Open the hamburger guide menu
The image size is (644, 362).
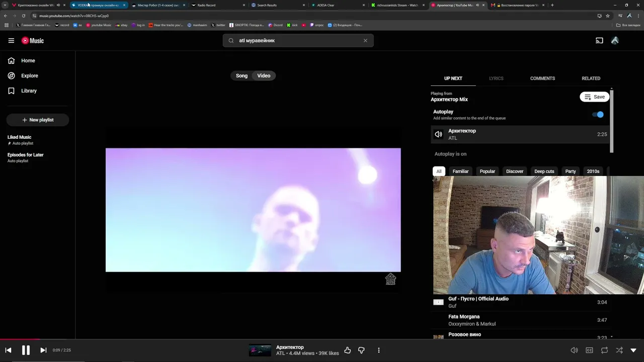tap(11, 41)
